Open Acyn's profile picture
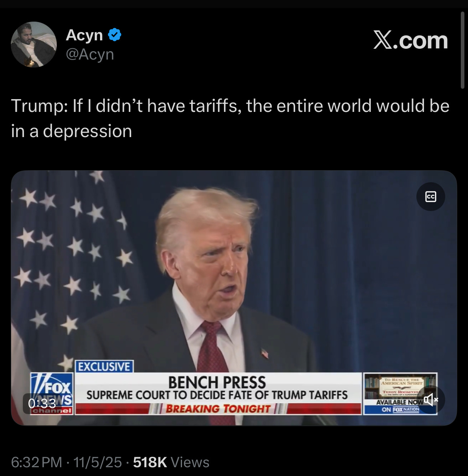Screen dimensions: 468x476 [x=34, y=44]
